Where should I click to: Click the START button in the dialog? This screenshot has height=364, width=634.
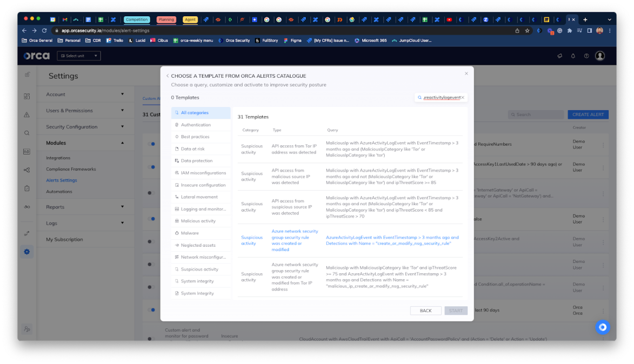point(456,311)
